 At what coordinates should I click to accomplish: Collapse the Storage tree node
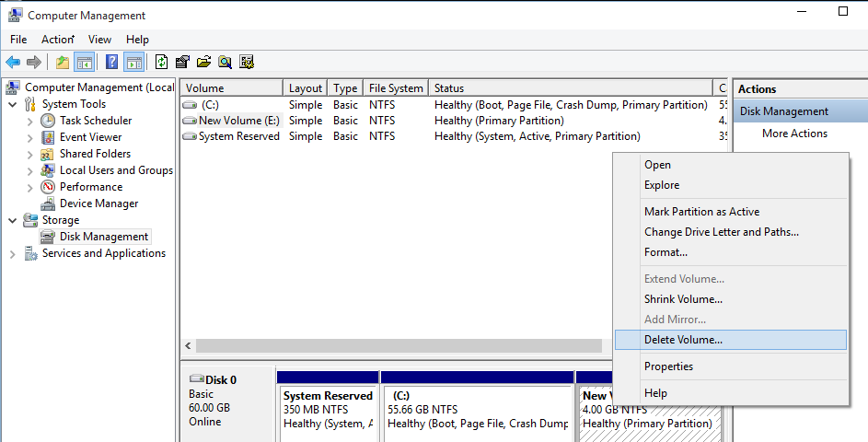pyautogui.click(x=13, y=220)
